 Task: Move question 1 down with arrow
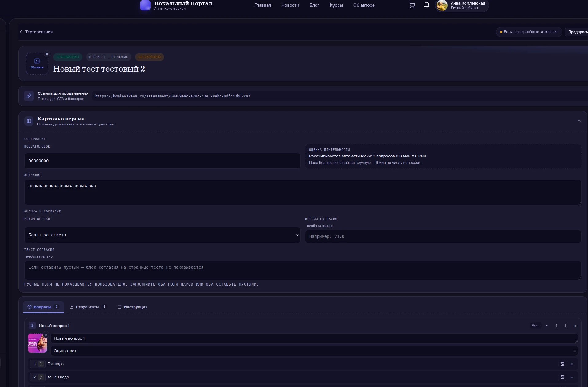pyautogui.click(x=565, y=326)
